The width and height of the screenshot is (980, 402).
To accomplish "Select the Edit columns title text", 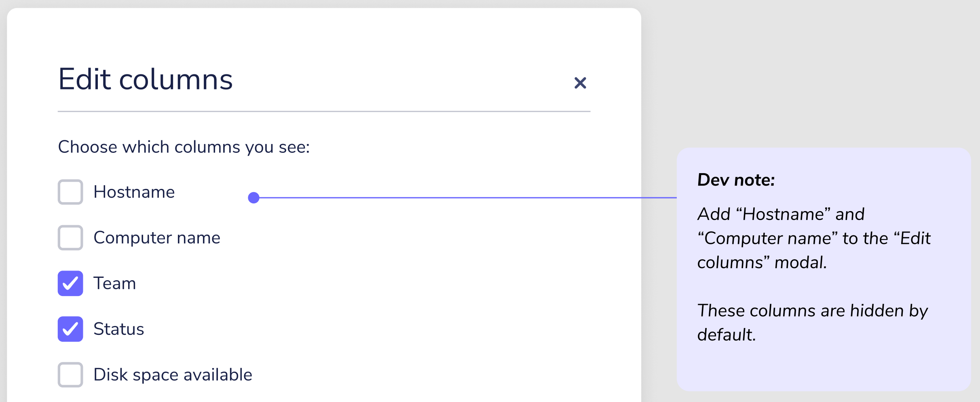I will tap(145, 80).
